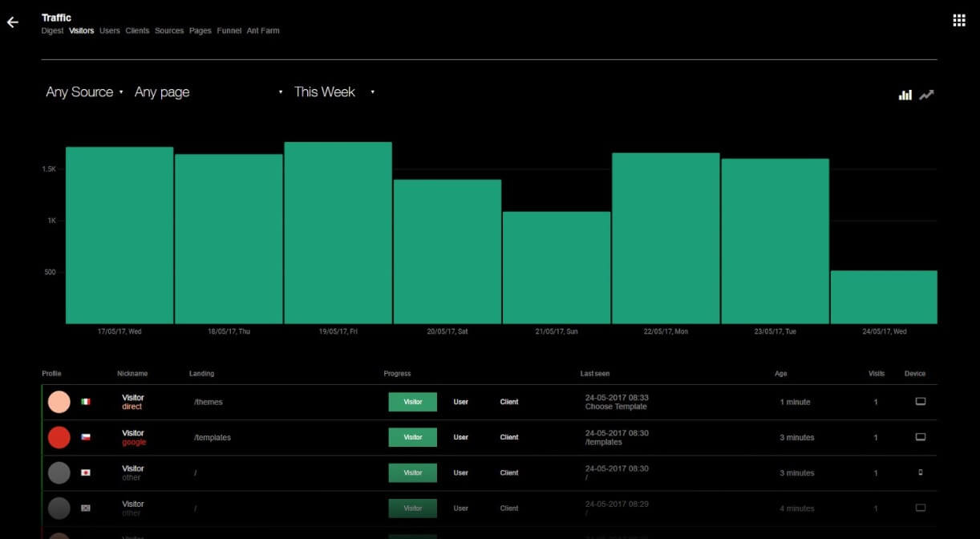The height and width of the screenshot is (539, 980).
Task: Set first visitor progress to User
Action: (460, 402)
